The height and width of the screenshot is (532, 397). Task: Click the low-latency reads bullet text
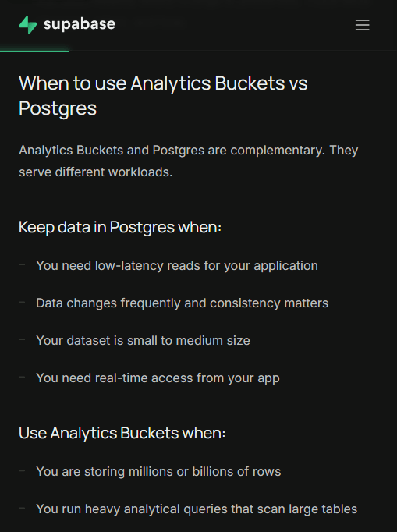177,266
